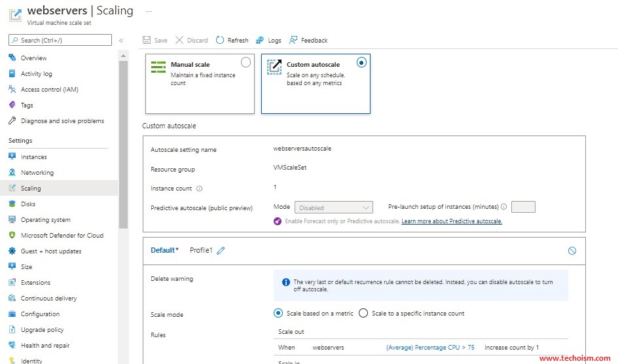
Task: Click the sidebar scrollbar thumb
Action: pos(123,144)
